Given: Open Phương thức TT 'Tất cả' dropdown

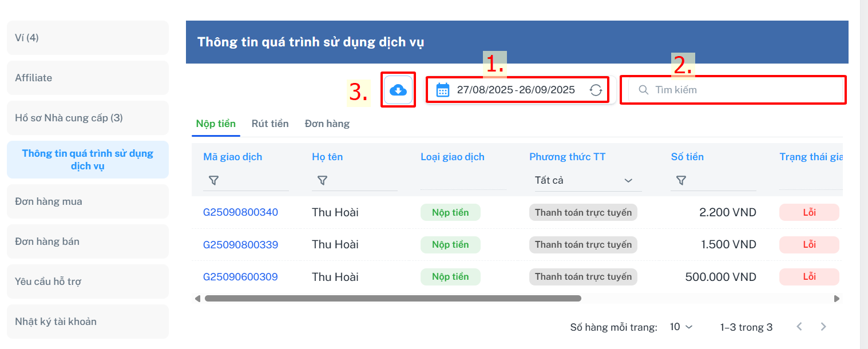Looking at the screenshot, I should pos(584,180).
